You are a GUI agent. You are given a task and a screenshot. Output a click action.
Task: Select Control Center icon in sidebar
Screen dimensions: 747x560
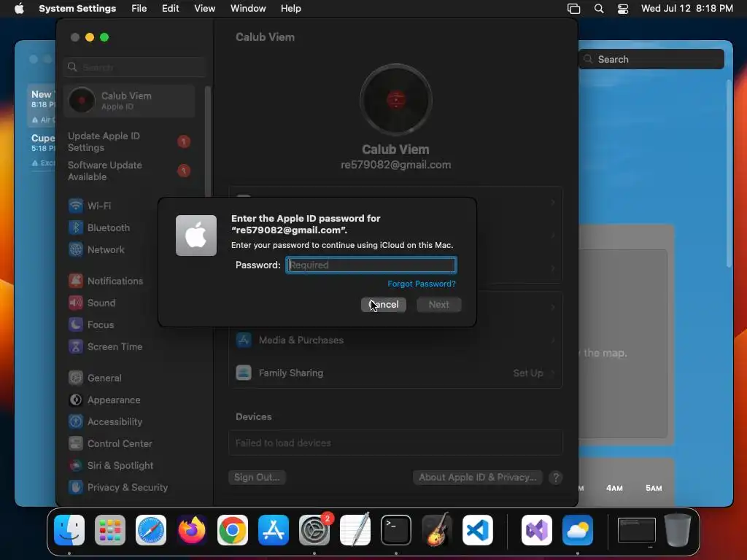[x=75, y=444]
